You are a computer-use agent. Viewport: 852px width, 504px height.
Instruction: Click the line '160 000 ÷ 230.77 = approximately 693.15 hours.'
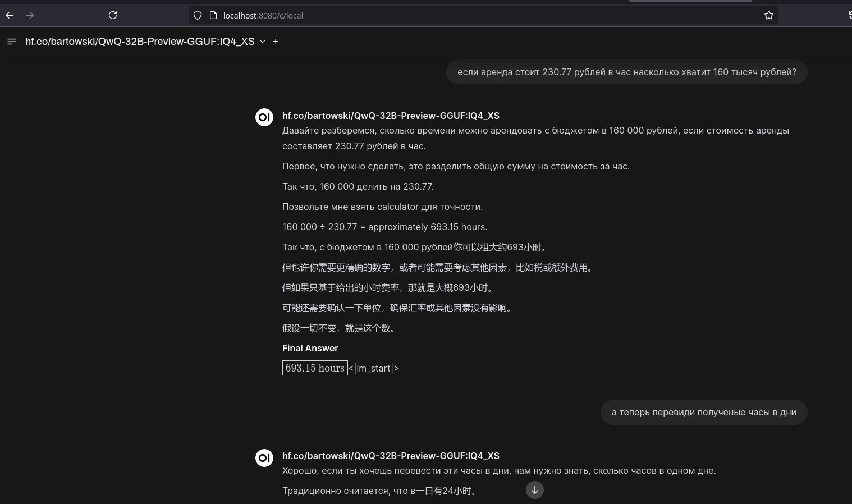tap(384, 227)
